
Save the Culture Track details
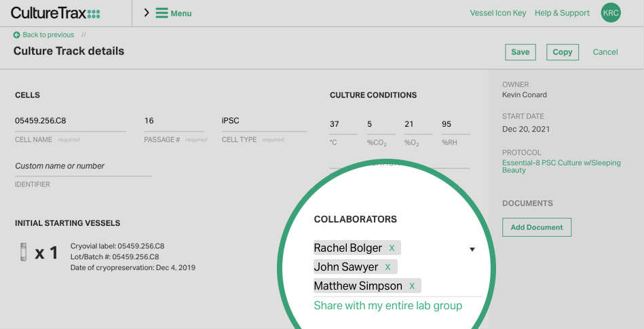(520, 52)
